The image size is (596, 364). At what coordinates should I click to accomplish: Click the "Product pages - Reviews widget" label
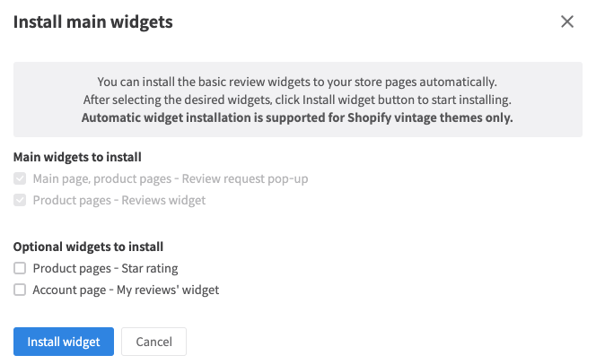[119, 200]
